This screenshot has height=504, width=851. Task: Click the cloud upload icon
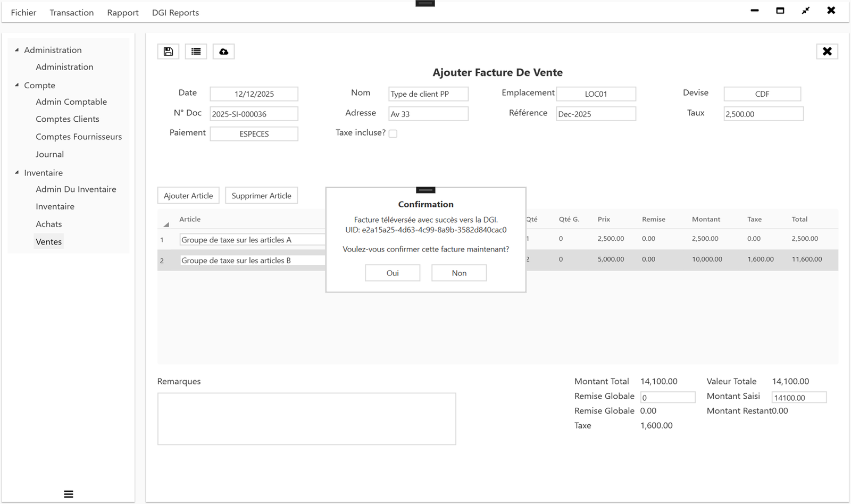pyautogui.click(x=223, y=51)
